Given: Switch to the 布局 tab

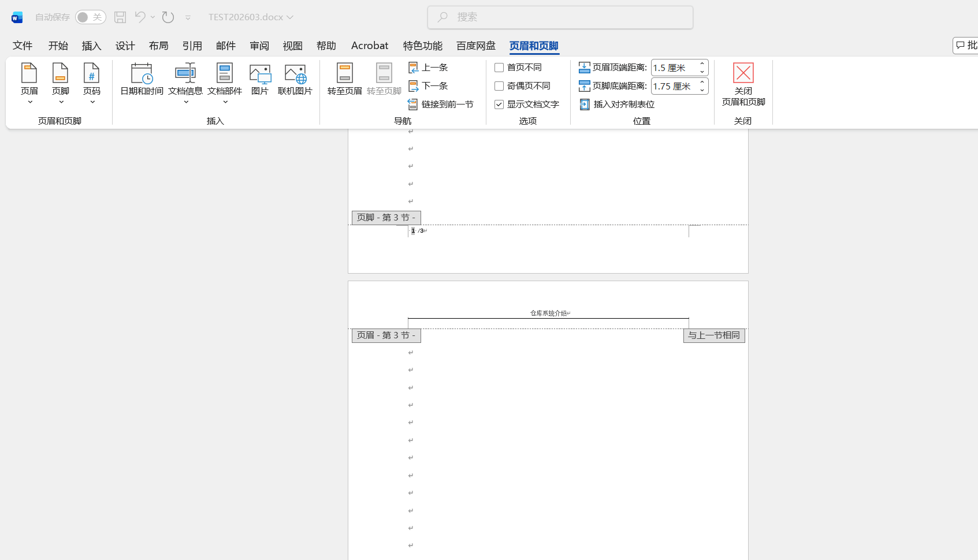Looking at the screenshot, I should [x=158, y=46].
